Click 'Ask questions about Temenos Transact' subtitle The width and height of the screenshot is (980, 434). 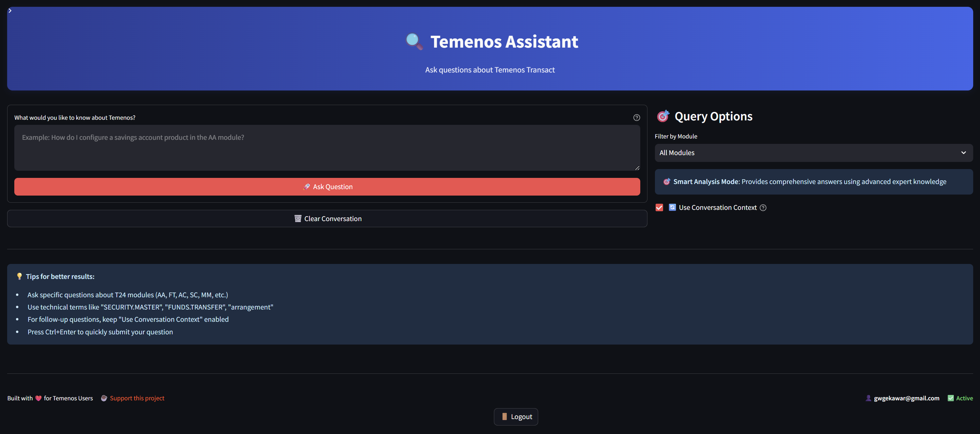click(x=489, y=70)
